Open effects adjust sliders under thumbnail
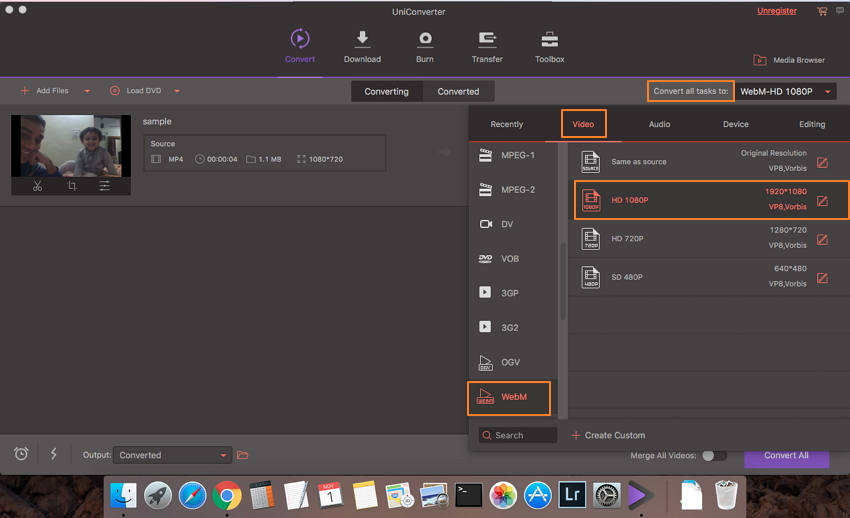The height and width of the screenshot is (518, 850). [x=105, y=186]
